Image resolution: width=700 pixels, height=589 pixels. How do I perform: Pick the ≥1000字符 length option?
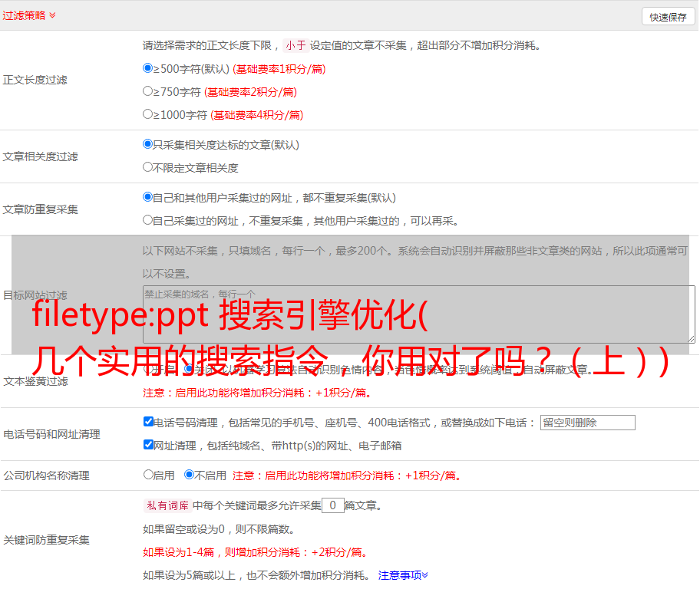coord(148,114)
